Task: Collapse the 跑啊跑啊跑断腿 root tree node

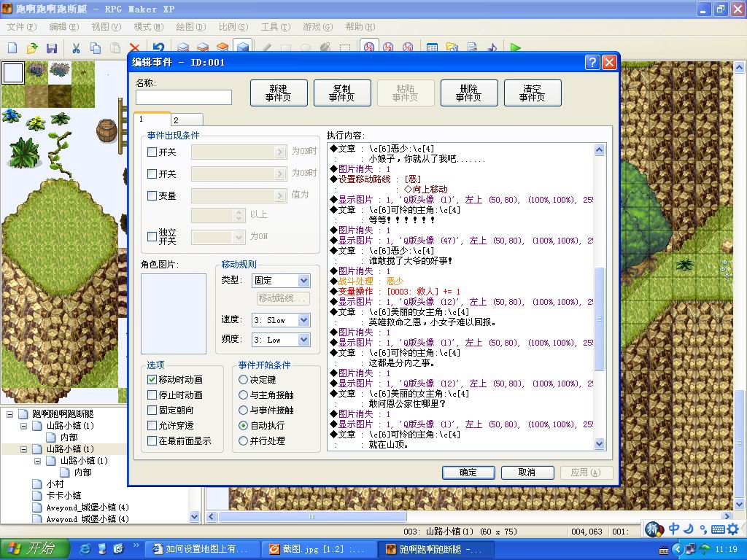Action: click(9, 414)
